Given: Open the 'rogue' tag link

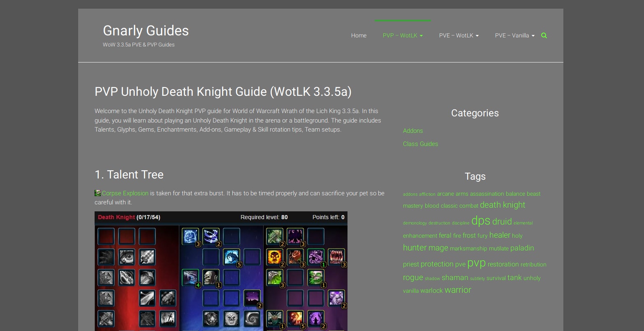Looking at the screenshot, I should [x=413, y=278].
